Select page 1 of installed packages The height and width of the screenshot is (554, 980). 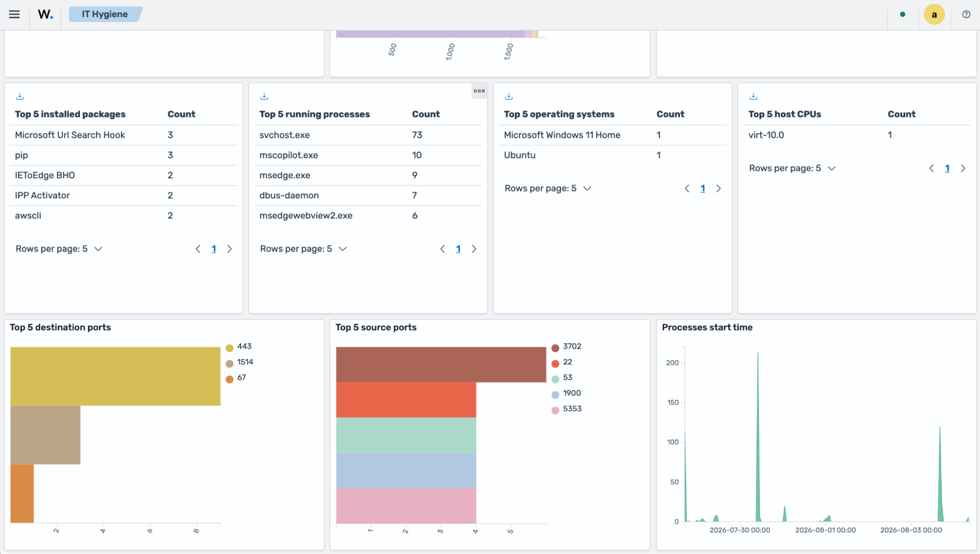214,249
